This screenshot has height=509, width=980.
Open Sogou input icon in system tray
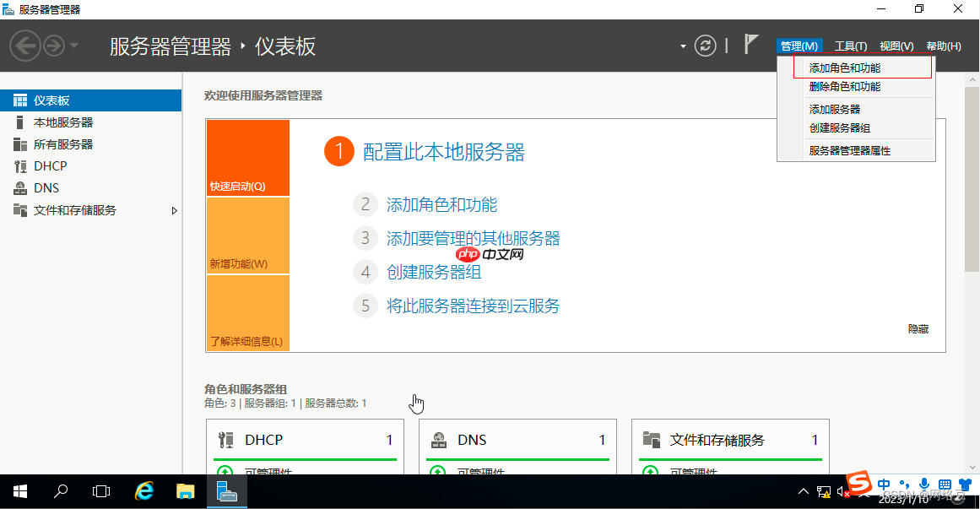pyautogui.click(x=858, y=485)
